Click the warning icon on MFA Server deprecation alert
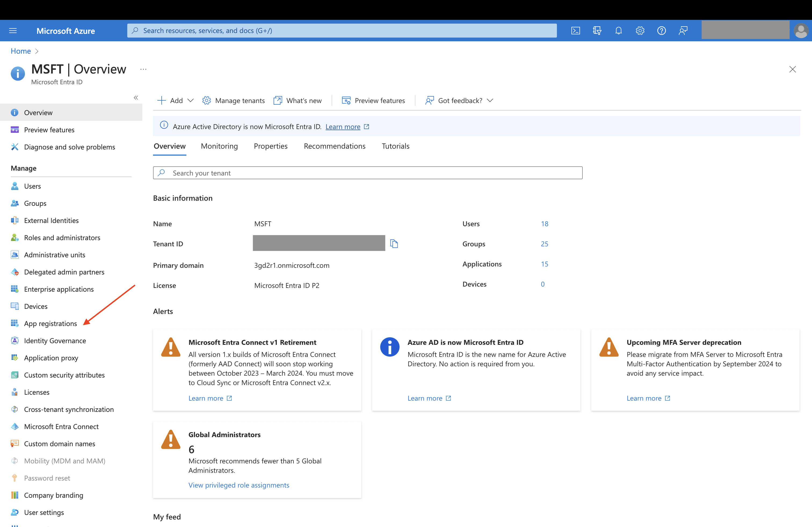This screenshot has height=527, width=812. [x=609, y=347]
